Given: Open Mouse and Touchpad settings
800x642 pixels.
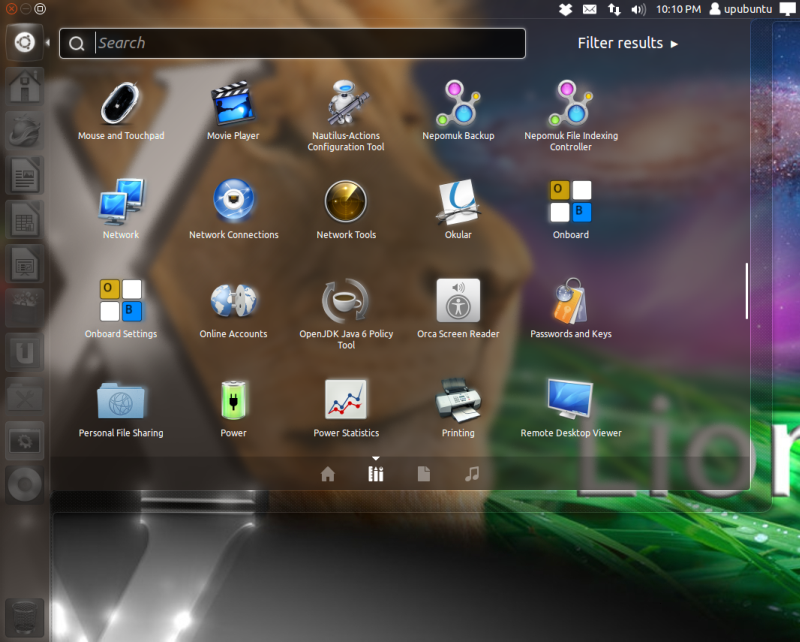Looking at the screenshot, I should click(120, 110).
